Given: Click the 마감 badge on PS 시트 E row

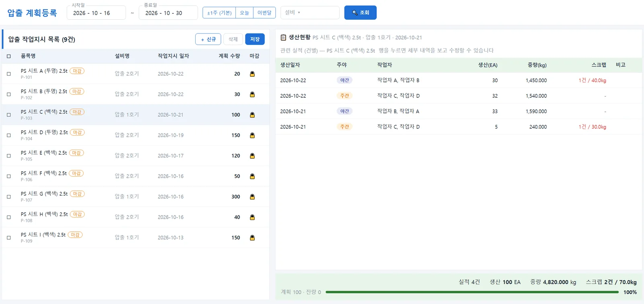Looking at the screenshot, I should click(76, 153).
